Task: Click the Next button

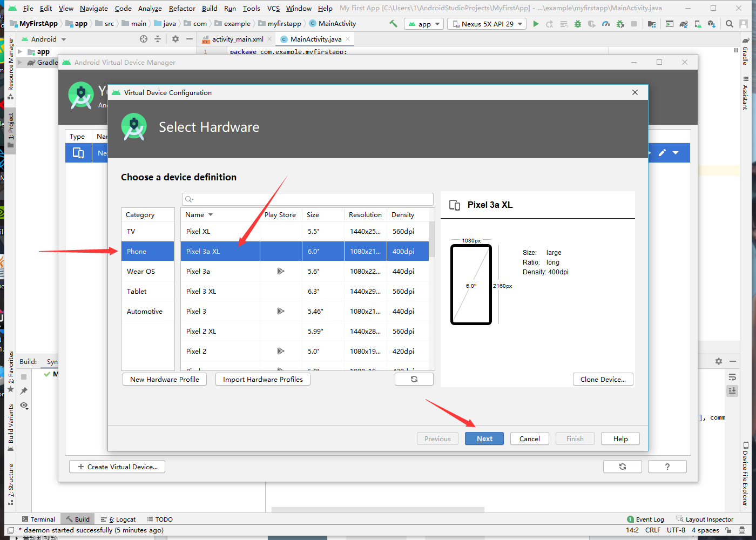Action: tap(484, 438)
